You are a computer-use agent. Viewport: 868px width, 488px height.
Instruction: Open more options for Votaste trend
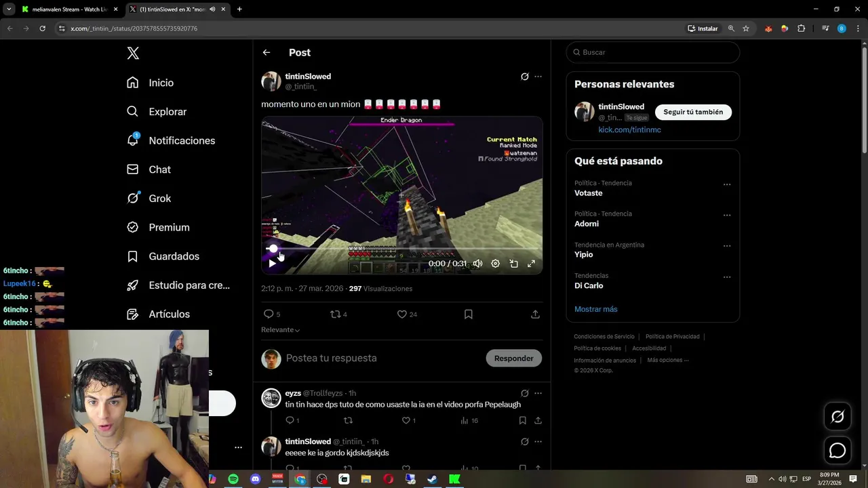[727, 184]
